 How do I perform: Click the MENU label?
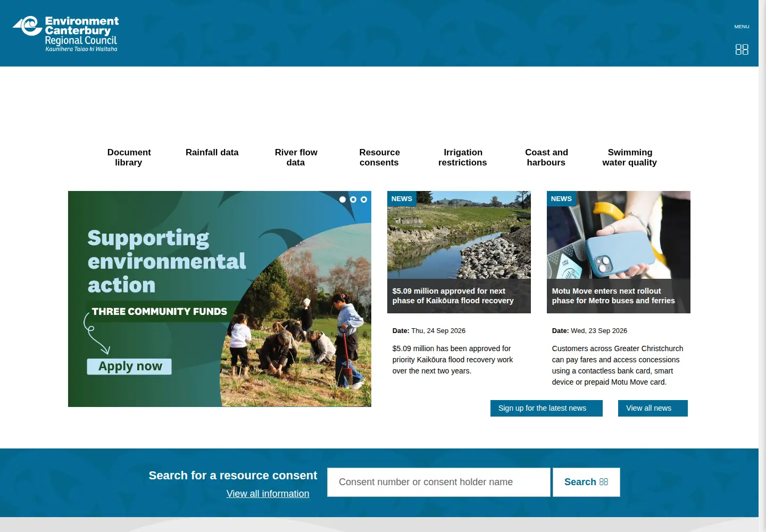pos(742,27)
